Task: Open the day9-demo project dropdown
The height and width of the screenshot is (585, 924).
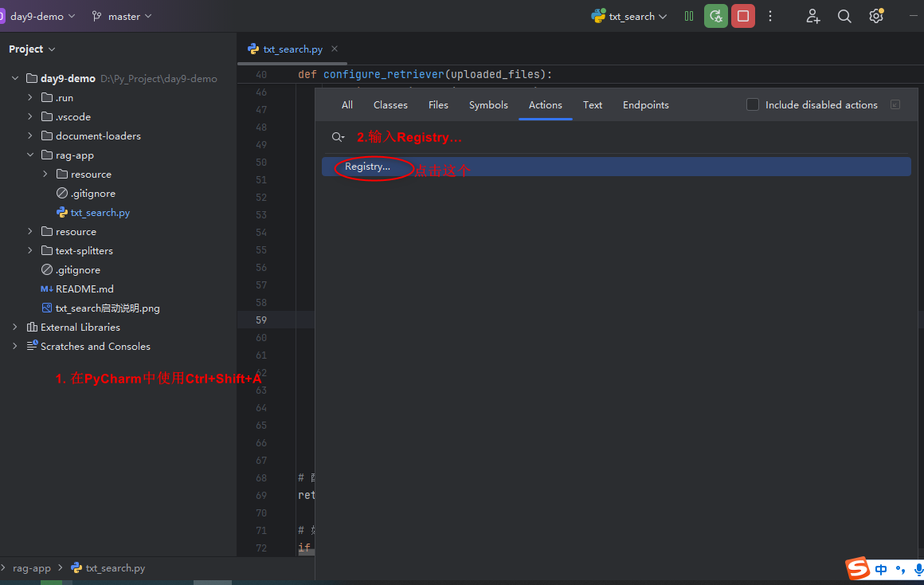Action: pos(41,17)
